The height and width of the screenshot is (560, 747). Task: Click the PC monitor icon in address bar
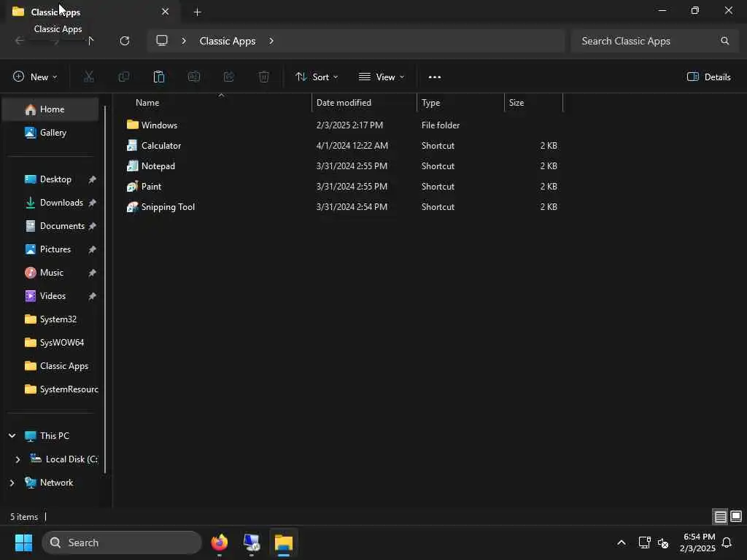coord(162,41)
